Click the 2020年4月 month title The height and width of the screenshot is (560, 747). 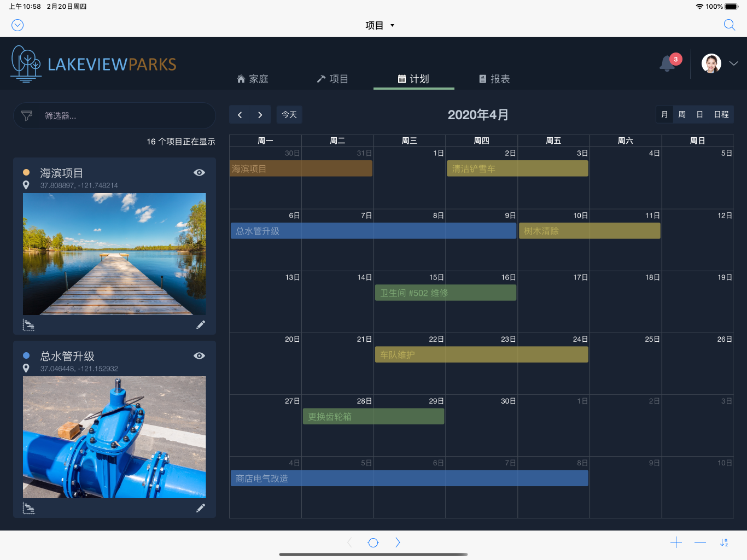[x=478, y=115]
